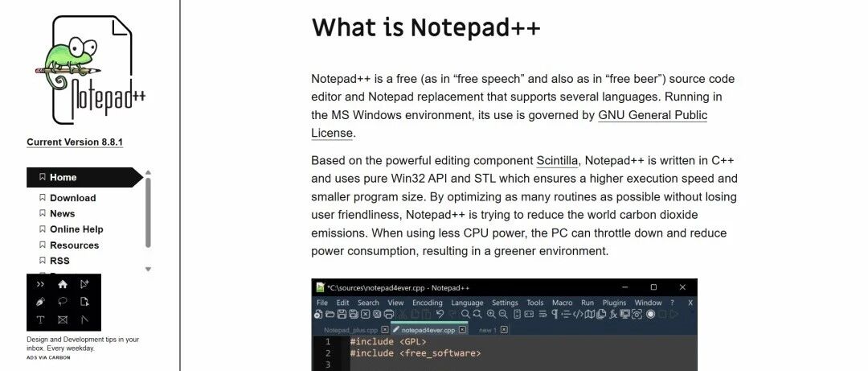
Task: Toggle Show All Characters pilcrow icon
Action: point(555,314)
